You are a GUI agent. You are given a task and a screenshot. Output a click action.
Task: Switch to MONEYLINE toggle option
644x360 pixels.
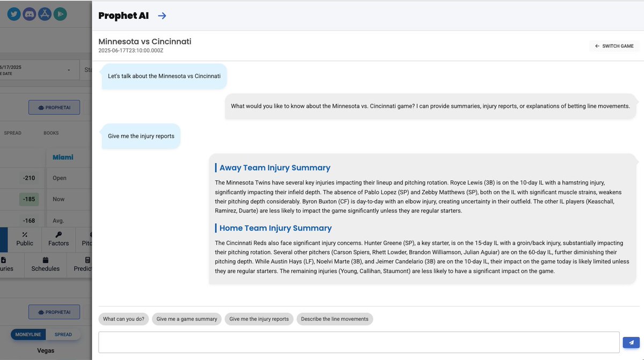(28, 334)
